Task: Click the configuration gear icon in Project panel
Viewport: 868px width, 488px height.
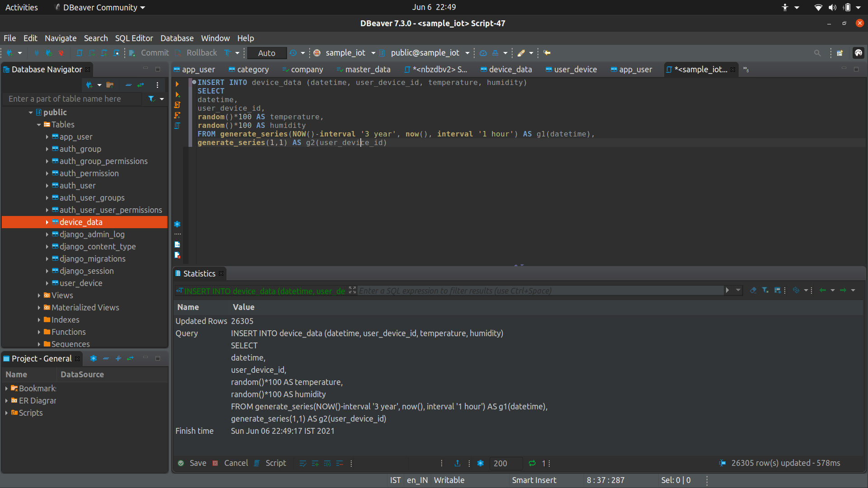Action: pyautogui.click(x=94, y=358)
